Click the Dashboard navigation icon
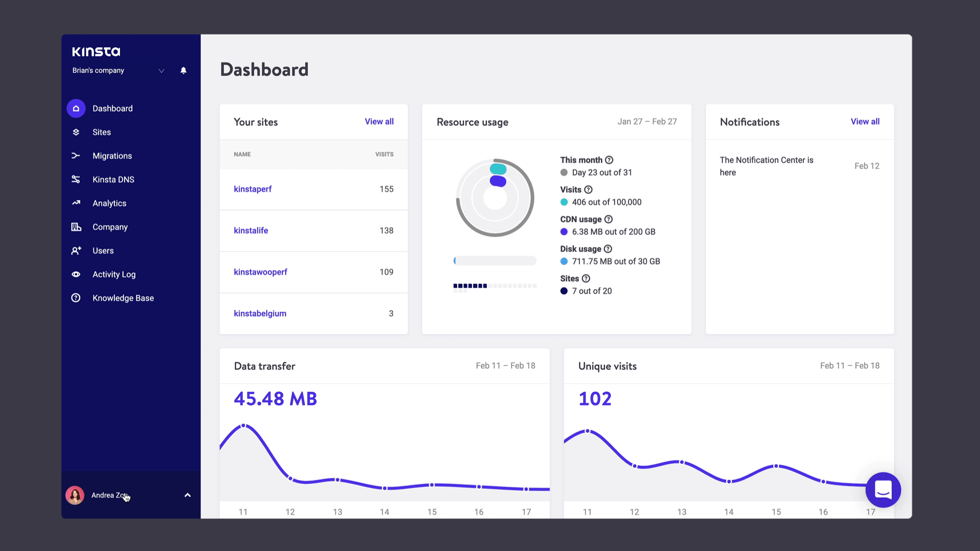980x551 pixels. click(76, 108)
